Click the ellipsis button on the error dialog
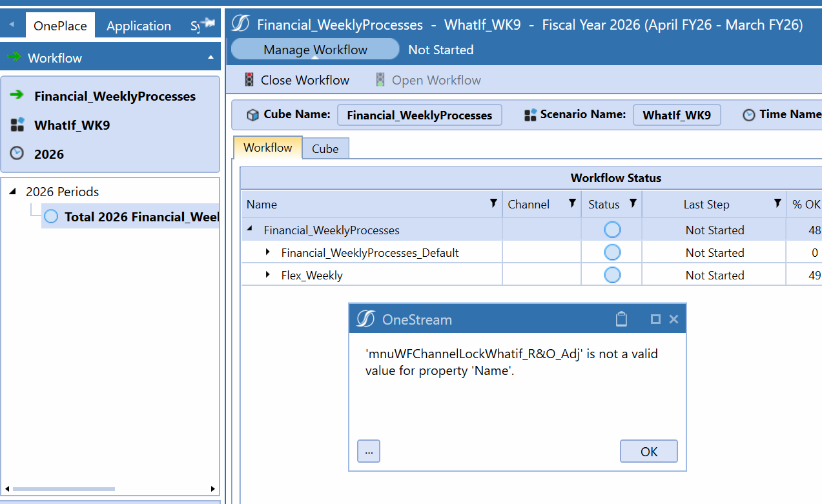The image size is (822, 504). point(368,451)
